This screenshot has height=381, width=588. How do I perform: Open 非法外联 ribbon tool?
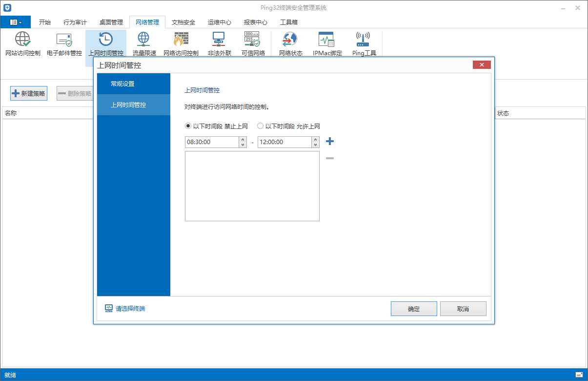(219, 44)
